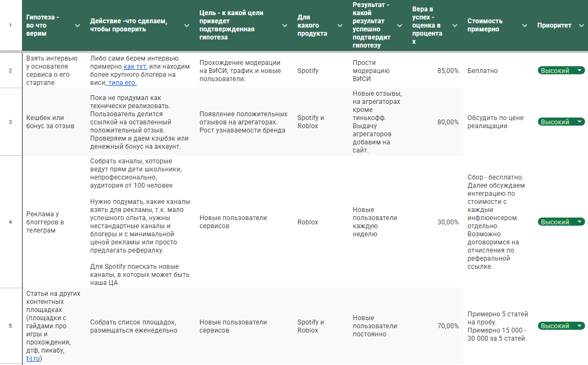Change priority chip for Статьи row
Image resolution: width=588 pixels, height=365 pixels.
pyautogui.click(x=561, y=326)
